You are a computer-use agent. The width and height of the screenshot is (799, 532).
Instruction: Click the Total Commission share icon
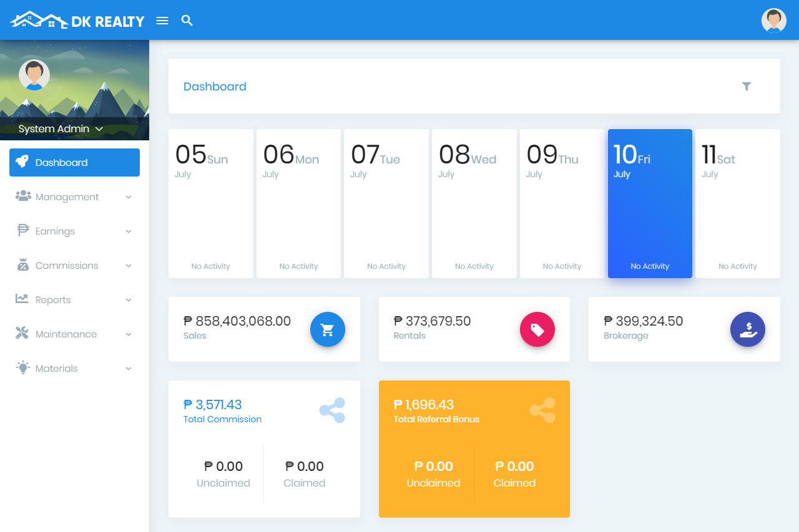point(332,410)
